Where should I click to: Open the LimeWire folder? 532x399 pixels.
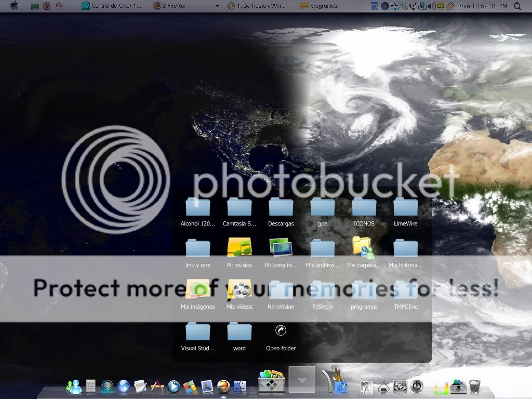tap(405, 212)
